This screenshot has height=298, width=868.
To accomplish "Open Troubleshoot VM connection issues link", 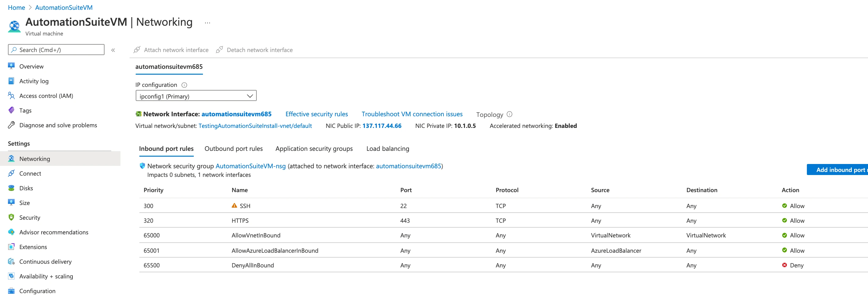I will coord(412,114).
